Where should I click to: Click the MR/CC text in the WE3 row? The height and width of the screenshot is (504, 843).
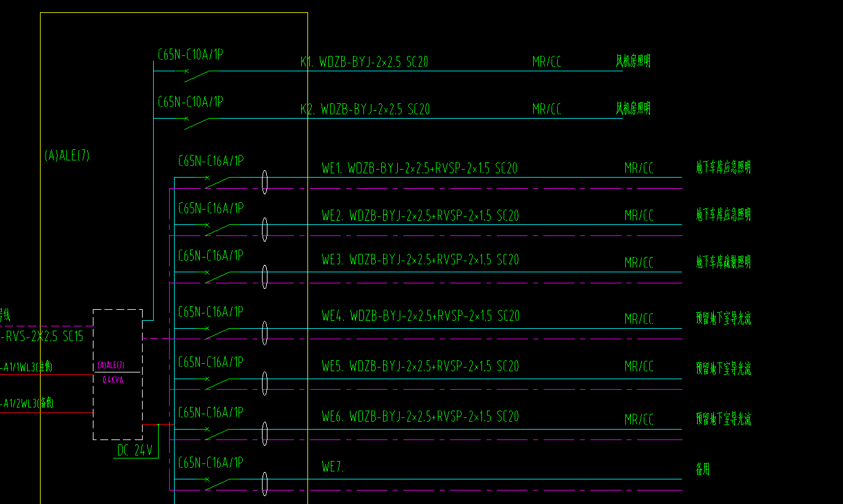point(639,263)
